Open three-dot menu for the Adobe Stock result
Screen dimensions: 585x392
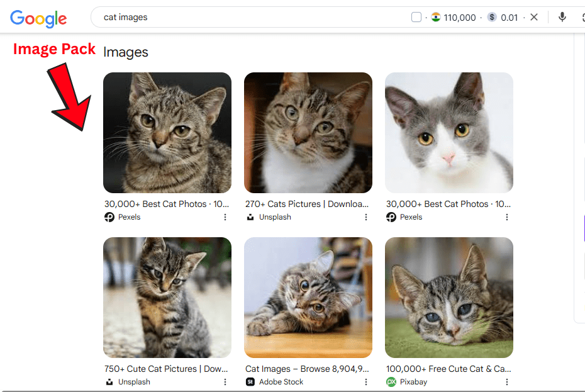[x=366, y=382]
